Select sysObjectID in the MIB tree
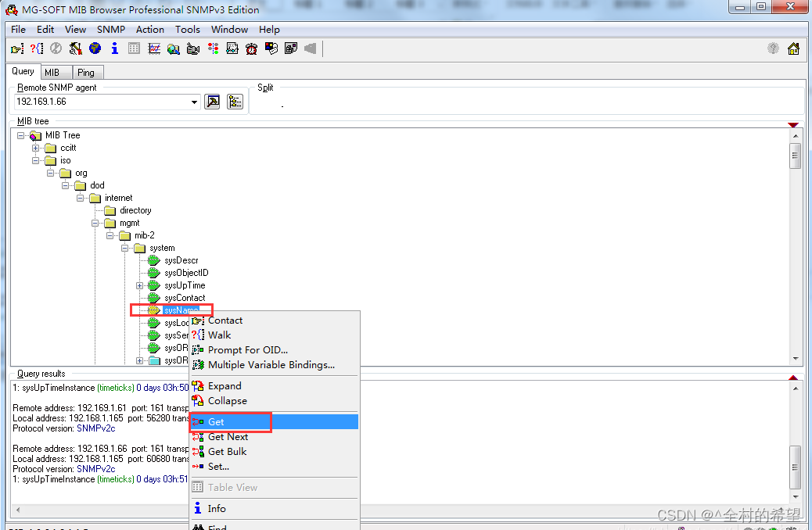 tap(186, 273)
